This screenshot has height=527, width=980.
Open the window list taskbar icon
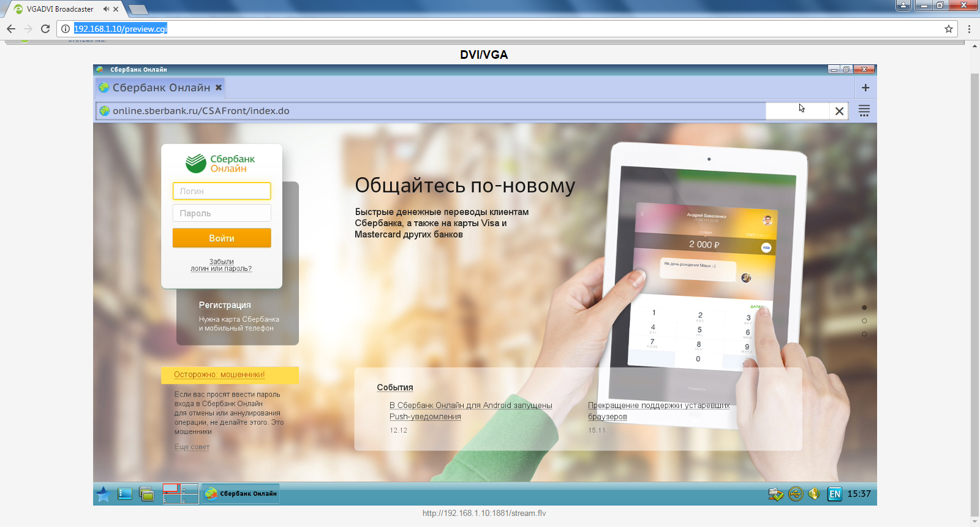(x=146, y=494)
